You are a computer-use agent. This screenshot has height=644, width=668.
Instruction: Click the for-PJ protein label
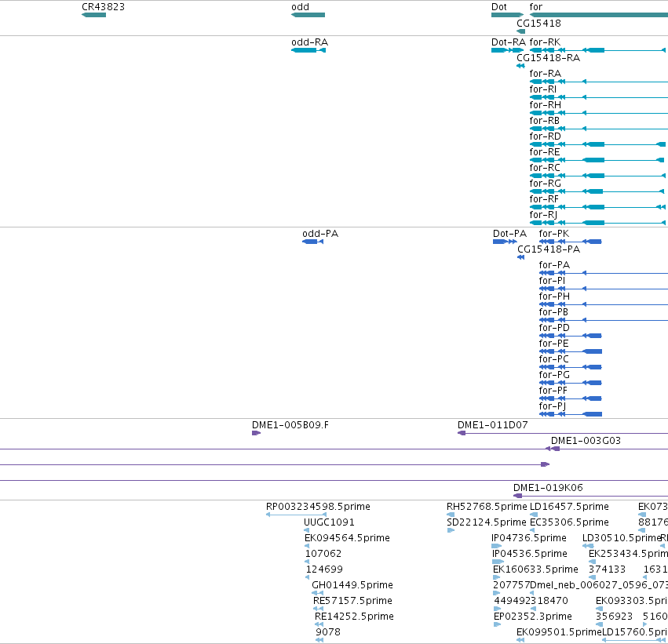click(552, 406)
